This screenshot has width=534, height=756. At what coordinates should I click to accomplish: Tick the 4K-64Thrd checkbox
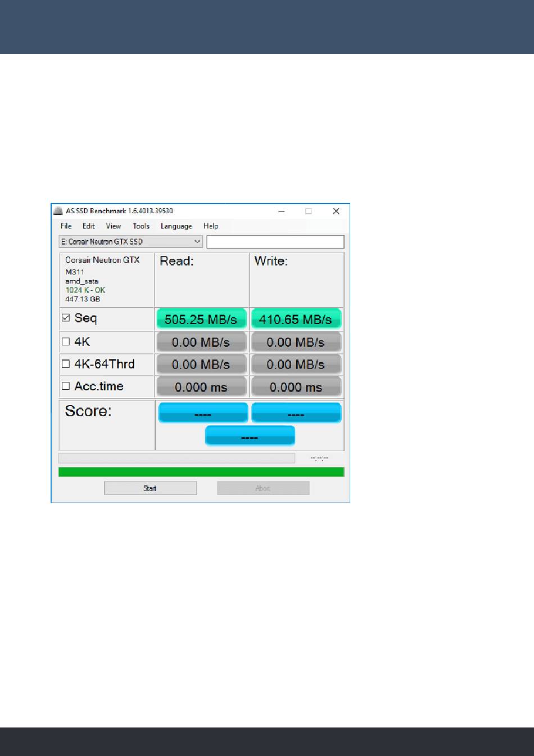(x=66, y=364)
